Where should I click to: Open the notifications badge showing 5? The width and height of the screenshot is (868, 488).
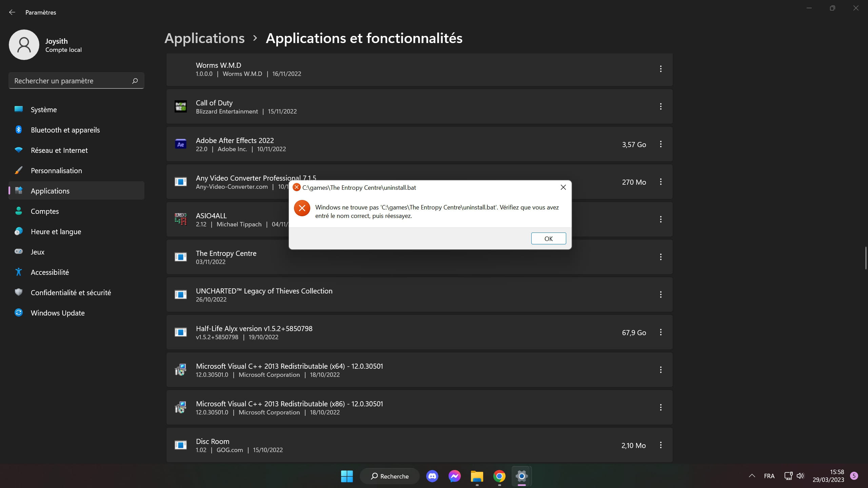click(x=854, y=476)
